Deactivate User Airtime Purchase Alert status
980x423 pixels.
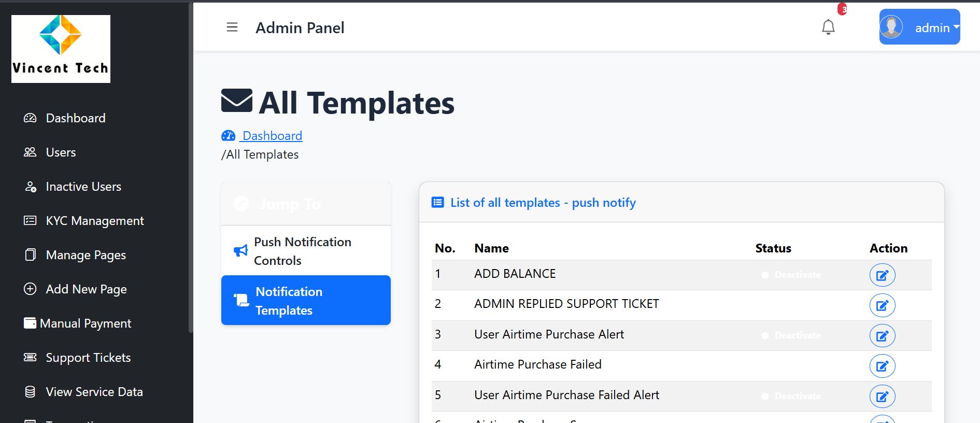791,335
